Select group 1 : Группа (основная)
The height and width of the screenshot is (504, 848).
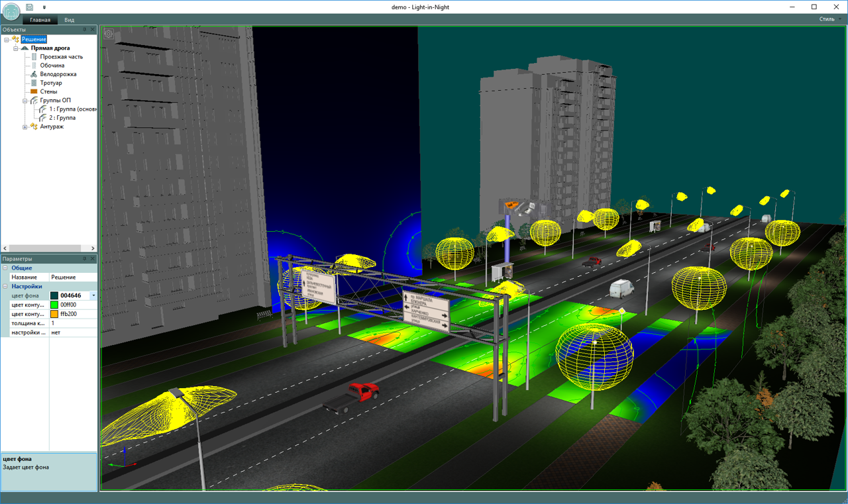click(x=72, y=109)
